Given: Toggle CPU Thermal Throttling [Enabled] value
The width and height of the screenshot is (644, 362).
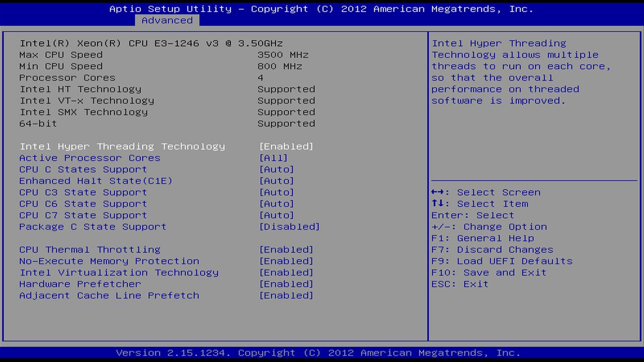Looking at the screenshot, I should pos(286,250).
